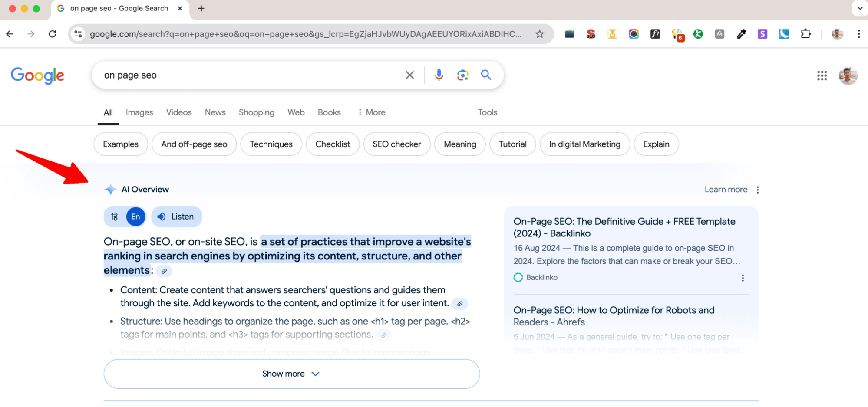Click the Learn more link
This screenshot has height=407, width=868.
pos(726,189)
